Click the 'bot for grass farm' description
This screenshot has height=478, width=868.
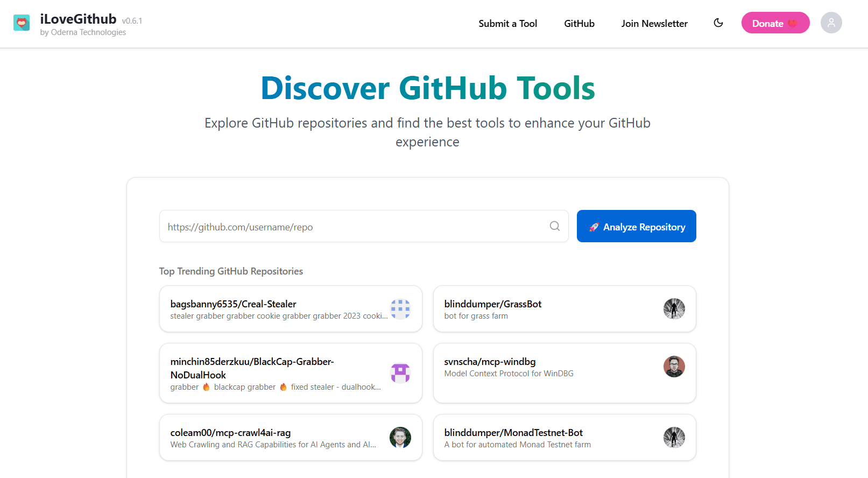pyautogui.click(x=476, y=316)
